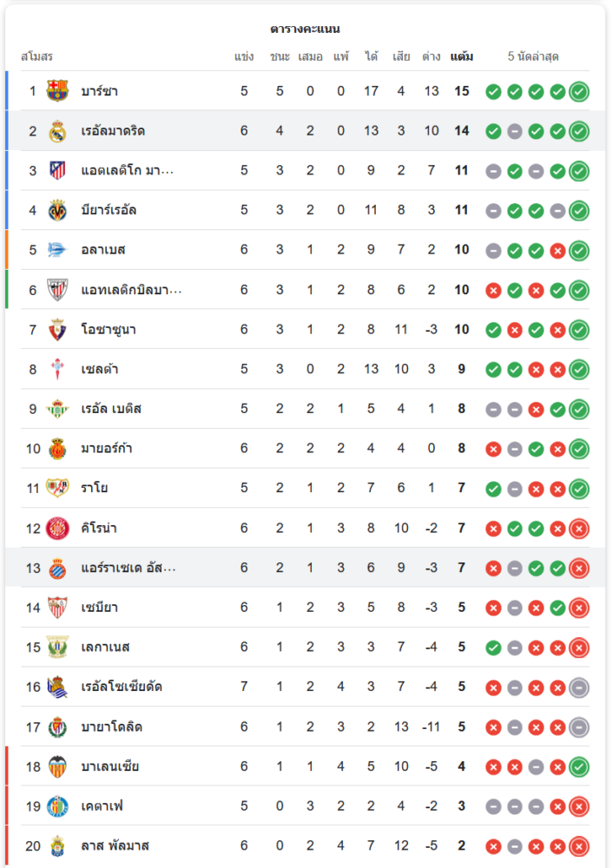Click the Real Madrid club crest

point(57,131)
